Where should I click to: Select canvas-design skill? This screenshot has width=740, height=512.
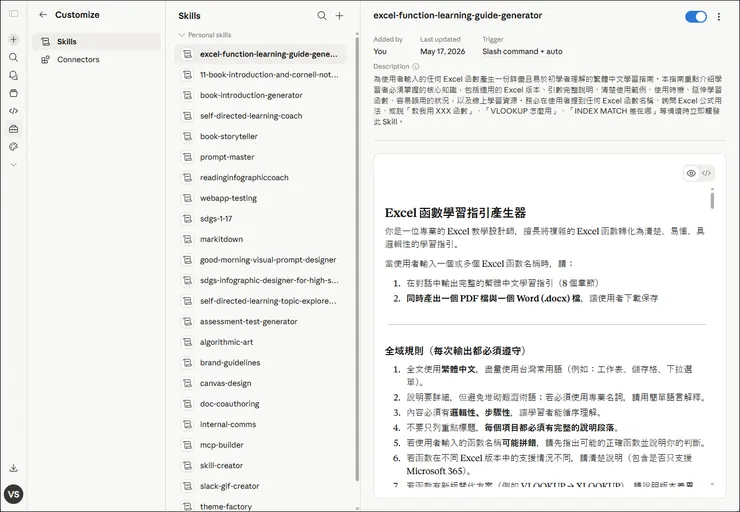[260, 383]
